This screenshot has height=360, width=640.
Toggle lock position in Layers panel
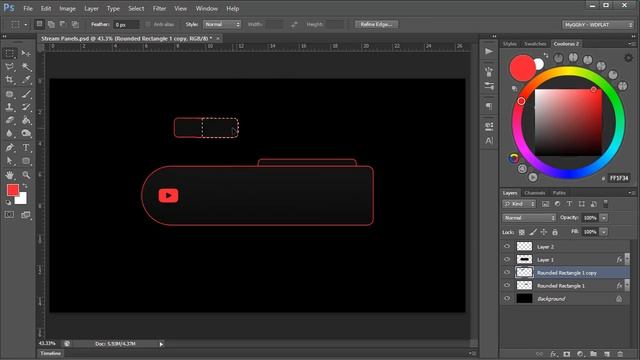(x=544, y=232)
